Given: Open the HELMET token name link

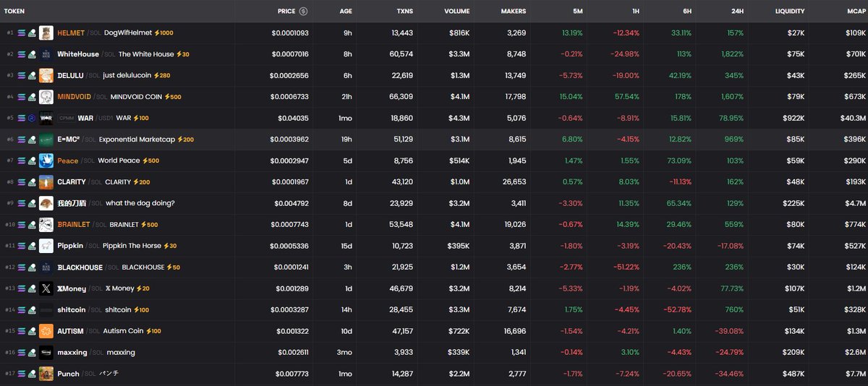Looking at the screenshot, I should tap(71, 33).
